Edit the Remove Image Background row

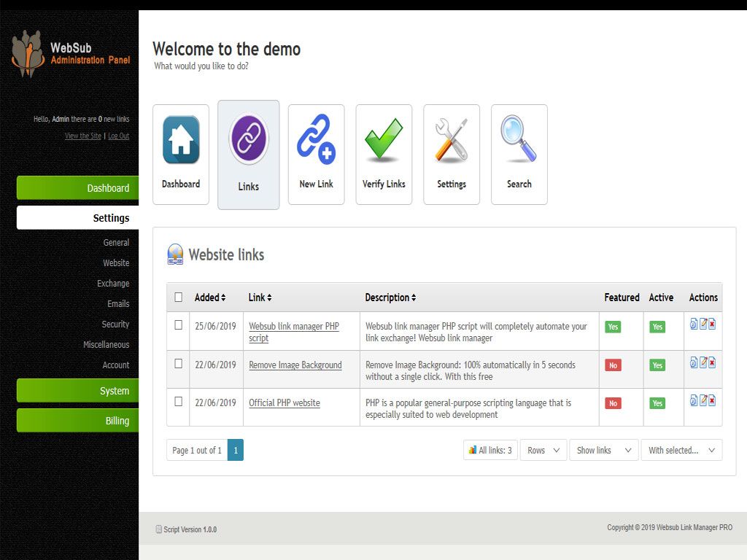[703, 362]
